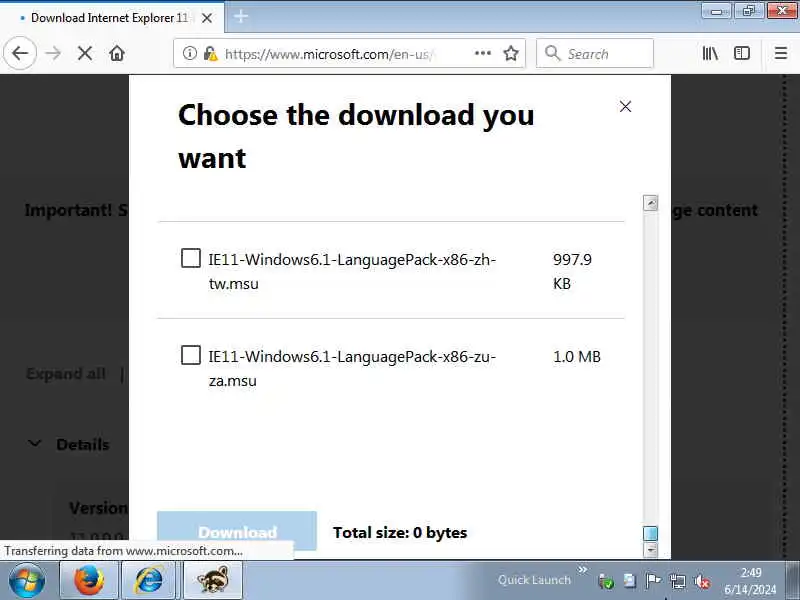Toggle the sidebar view icon

coord(742,53)
